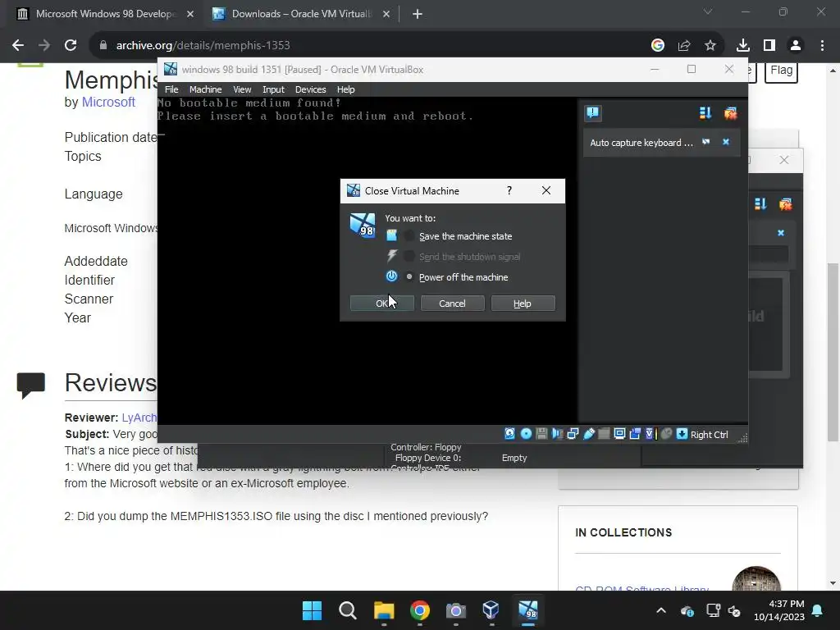Screen dimensions: 840x630
Task: Show hidden tray icons chevron
Action: coord(661,610)
